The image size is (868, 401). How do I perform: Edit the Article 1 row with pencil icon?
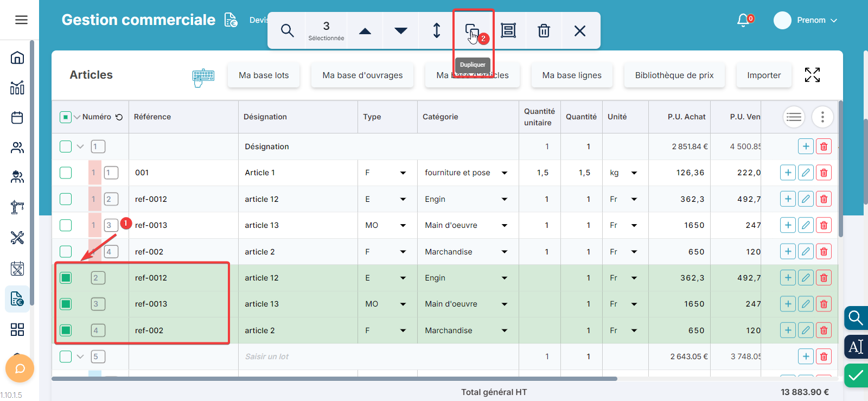click(x=806, y=173)
